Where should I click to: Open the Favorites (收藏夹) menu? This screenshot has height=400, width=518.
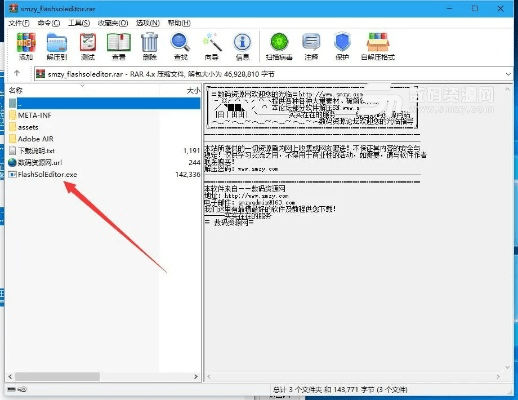pos(113,23)
